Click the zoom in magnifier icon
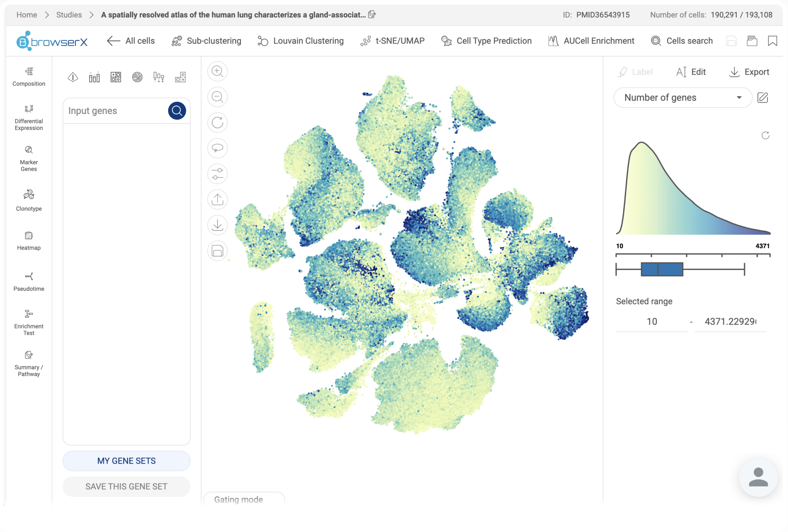Viewport: 788px width, 532px height. [x=218, y=71]
